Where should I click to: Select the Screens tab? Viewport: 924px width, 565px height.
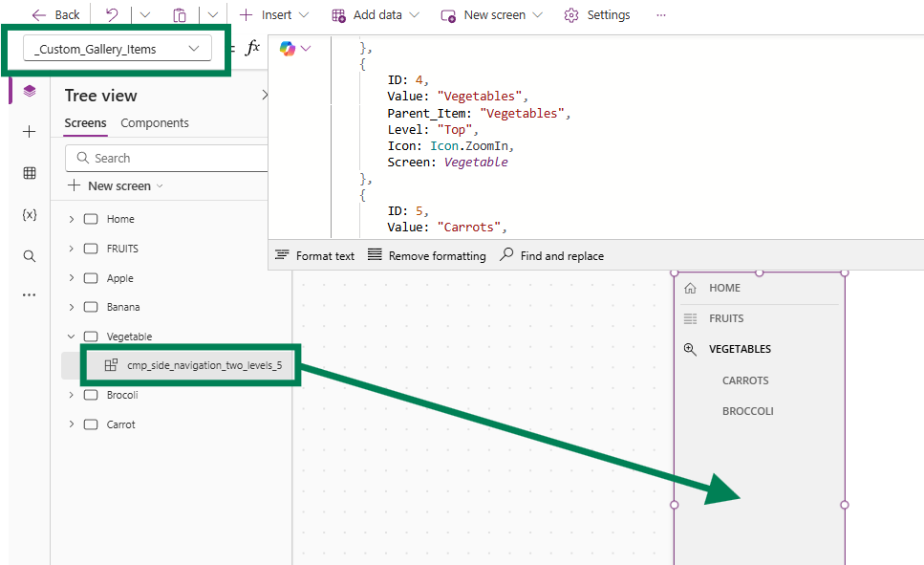(x=85, y=123)
